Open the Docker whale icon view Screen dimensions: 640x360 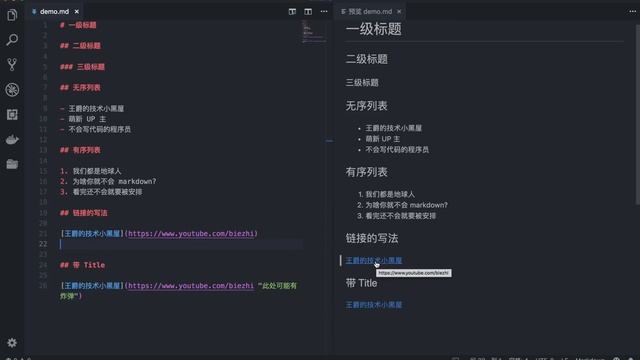(x=12, y=140)
